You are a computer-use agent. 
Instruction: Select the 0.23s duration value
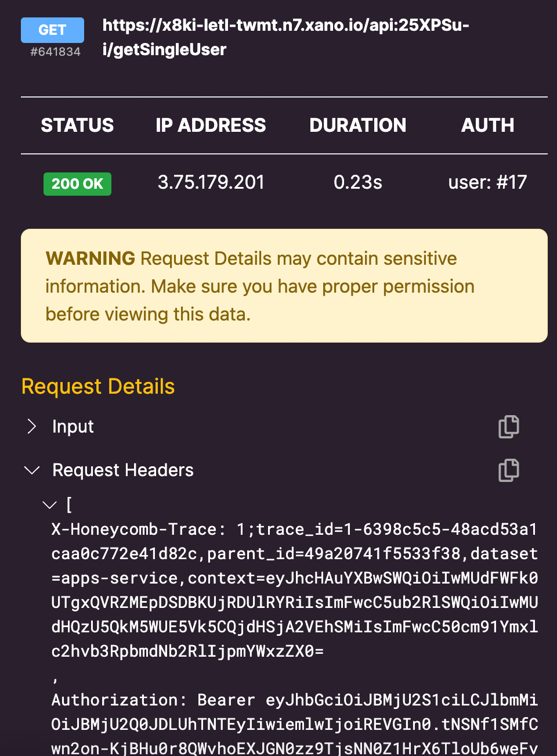coord(358,182)
